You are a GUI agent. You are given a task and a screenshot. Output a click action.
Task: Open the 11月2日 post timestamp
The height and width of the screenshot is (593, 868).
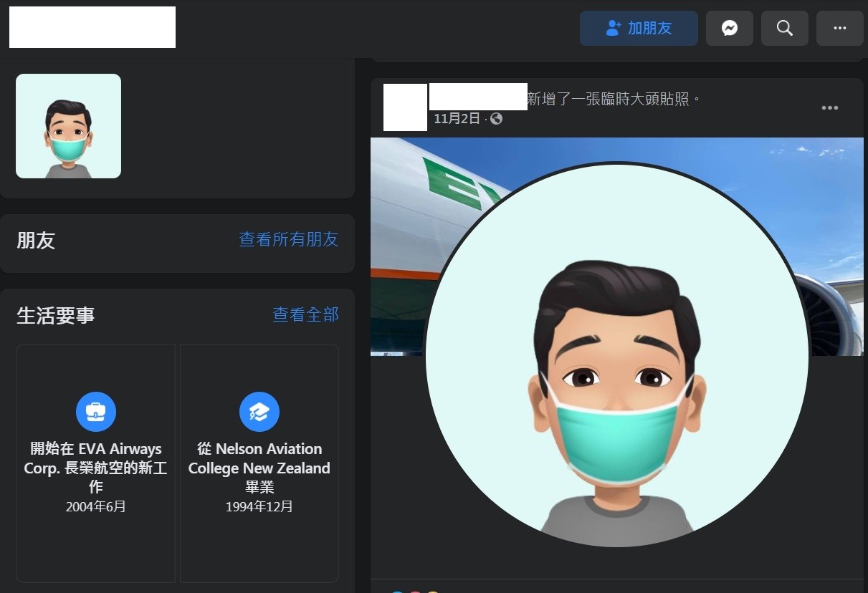[457, 119]
